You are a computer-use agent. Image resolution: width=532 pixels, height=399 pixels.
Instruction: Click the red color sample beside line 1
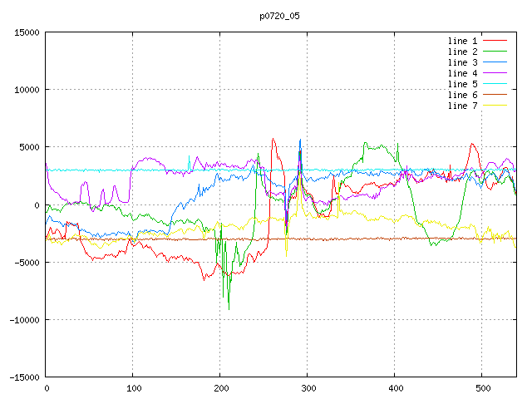pos(495,41)
